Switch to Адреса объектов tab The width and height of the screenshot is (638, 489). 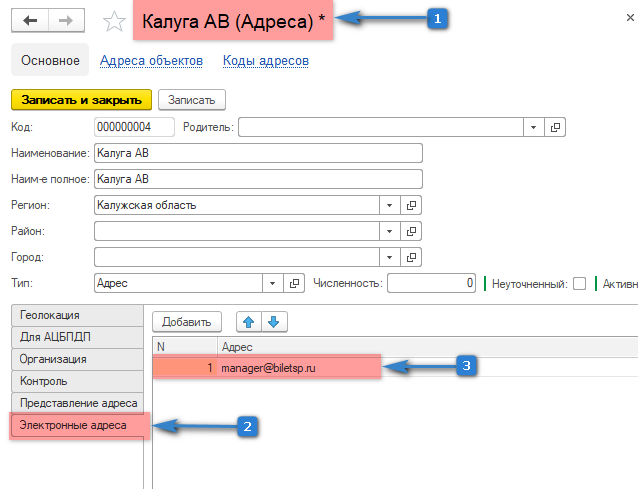(x=151, y=61)
